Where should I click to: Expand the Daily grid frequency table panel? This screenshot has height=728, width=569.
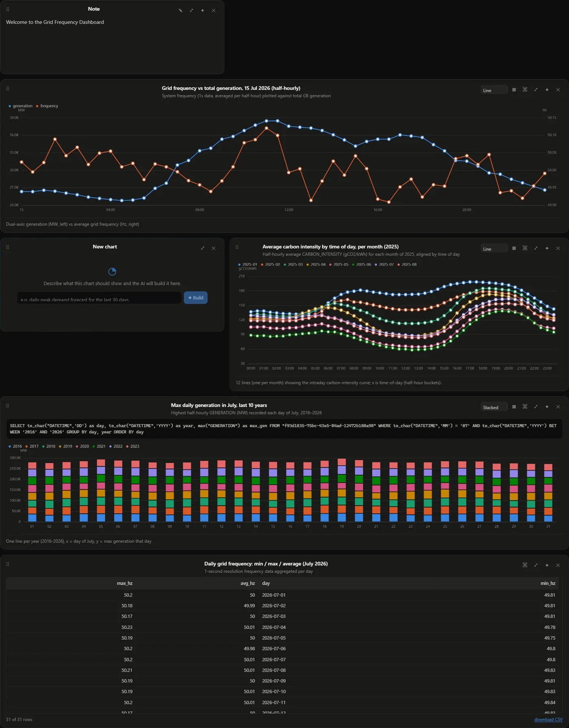click(x=536, y=565)
